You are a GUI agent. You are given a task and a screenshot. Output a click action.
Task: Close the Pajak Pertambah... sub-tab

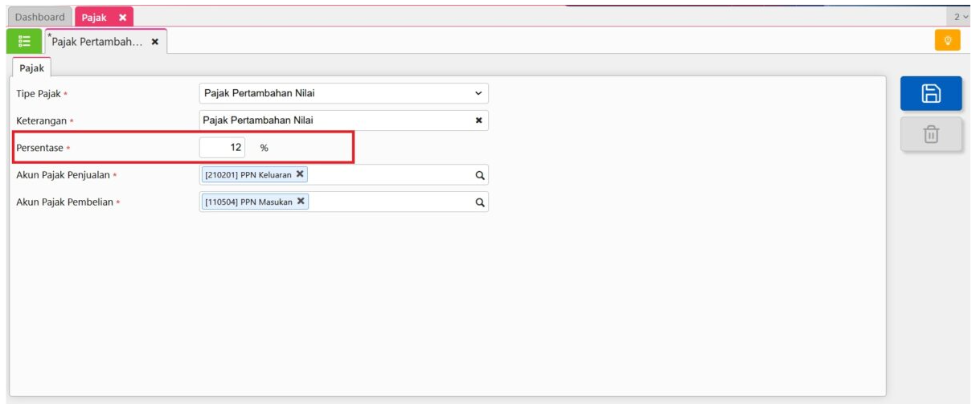coord(155,42)
